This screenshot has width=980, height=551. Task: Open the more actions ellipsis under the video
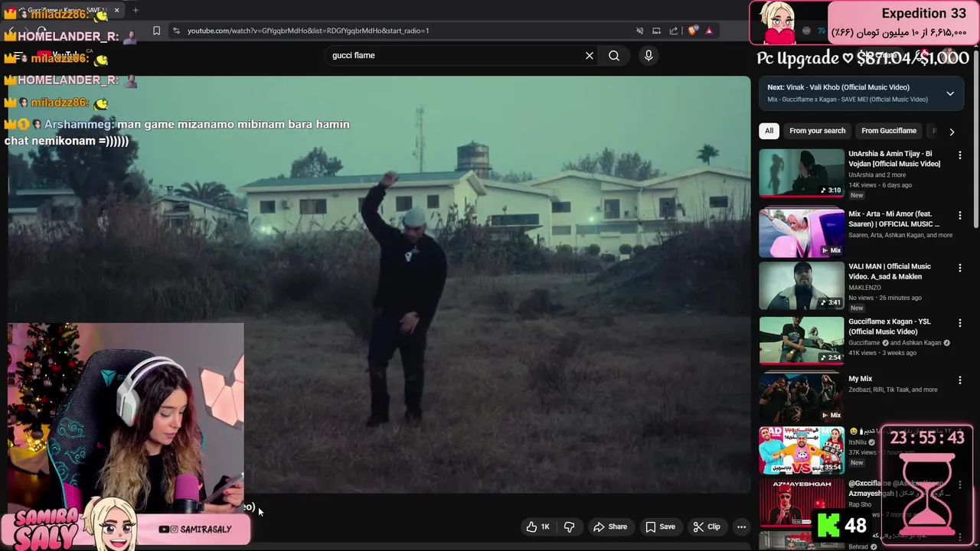pos(741,527)
